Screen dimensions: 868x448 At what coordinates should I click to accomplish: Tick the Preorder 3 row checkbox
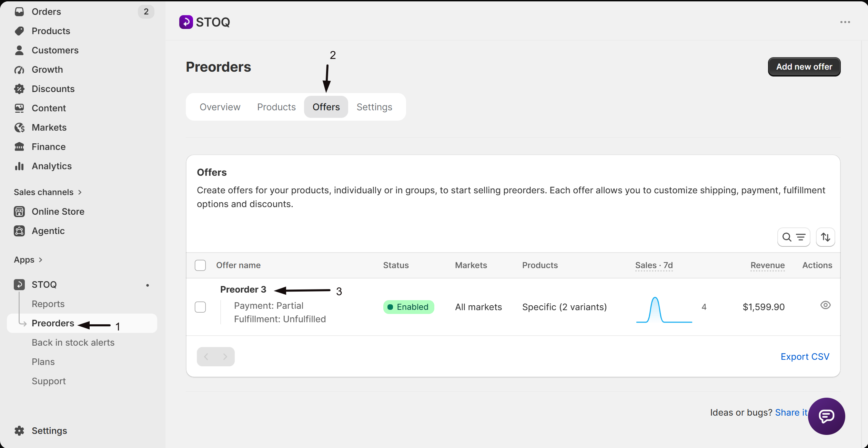(x=200, y=307)
